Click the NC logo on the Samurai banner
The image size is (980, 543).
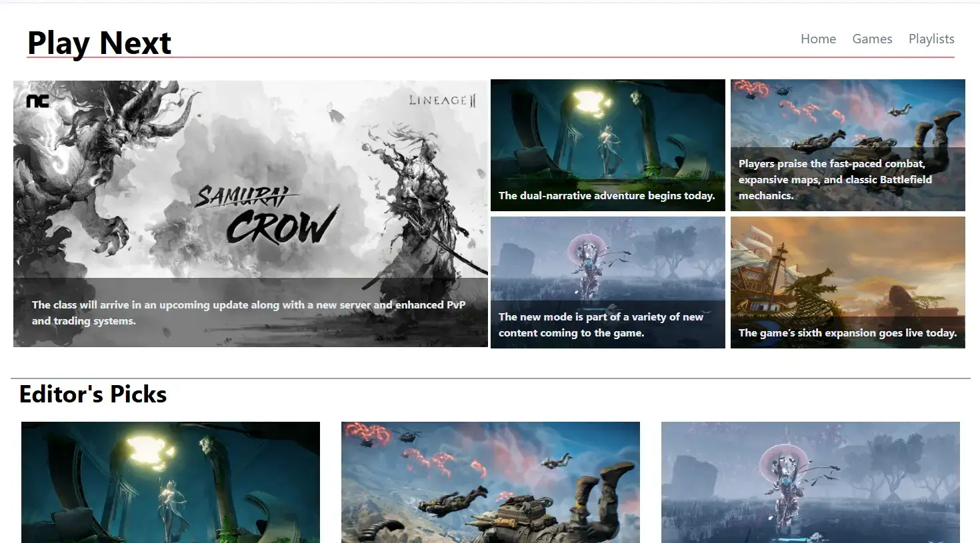coord(38,102)
